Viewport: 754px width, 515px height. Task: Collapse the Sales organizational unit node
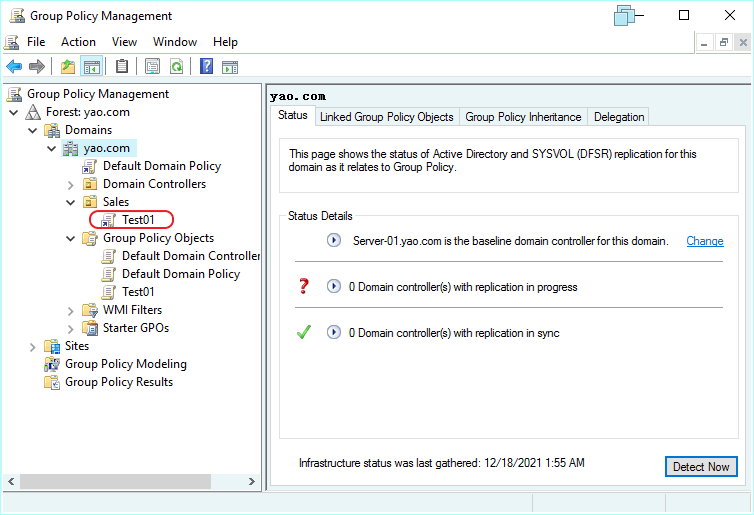coord(70,202)
